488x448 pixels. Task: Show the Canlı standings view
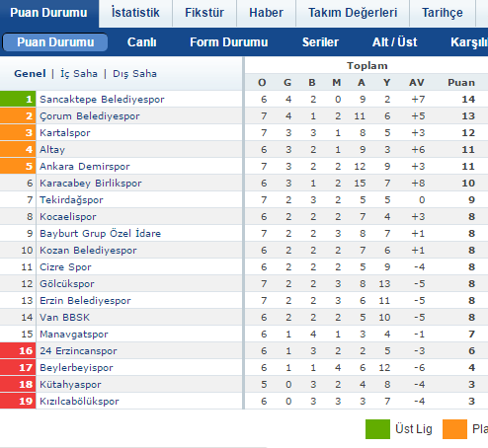tap(141, 42)
